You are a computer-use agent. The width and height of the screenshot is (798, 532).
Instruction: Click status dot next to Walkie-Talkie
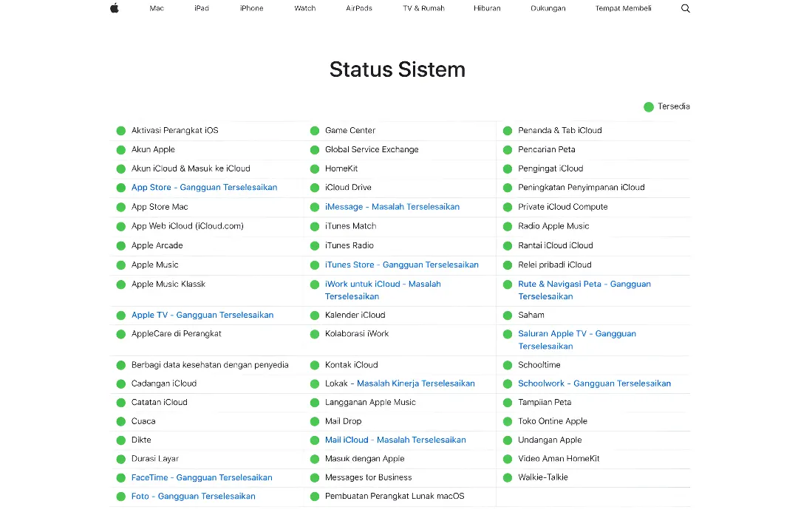click(508, 478)
